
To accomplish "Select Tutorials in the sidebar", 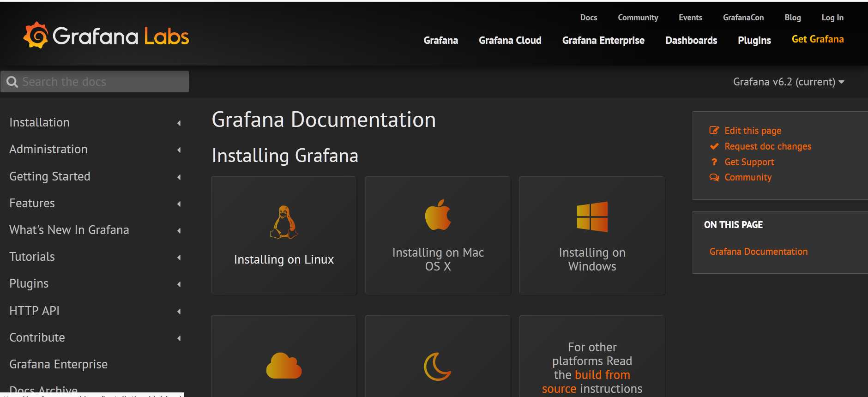I will (32, 257).
